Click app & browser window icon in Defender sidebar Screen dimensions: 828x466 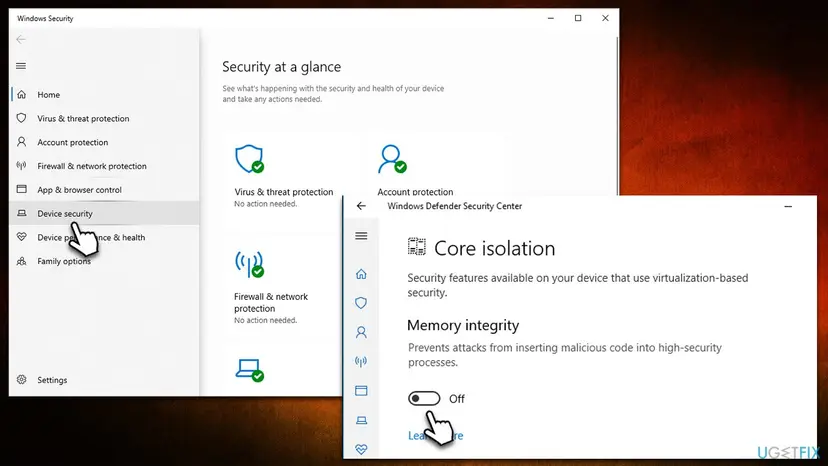pos(361,390)
